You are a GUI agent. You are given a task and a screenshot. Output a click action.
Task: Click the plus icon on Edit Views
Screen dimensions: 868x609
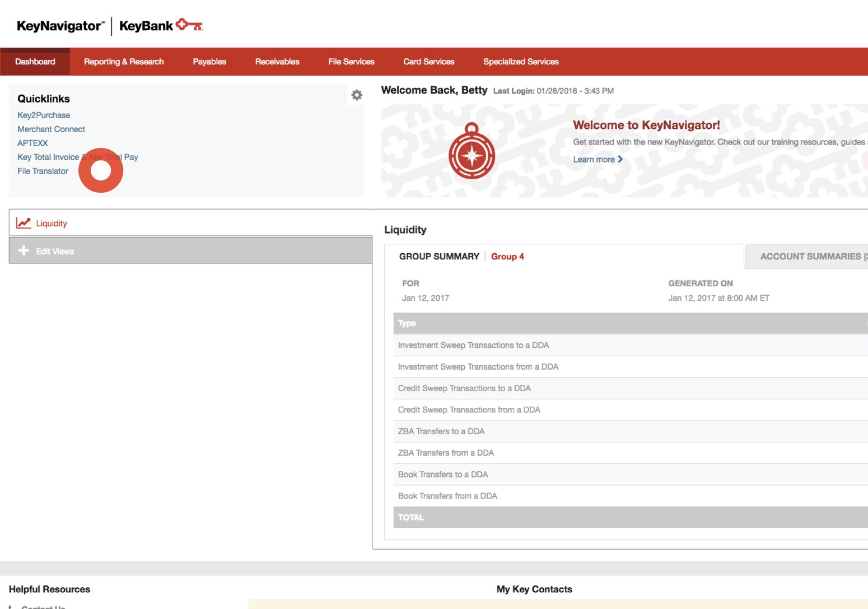[x=24, y=250]
